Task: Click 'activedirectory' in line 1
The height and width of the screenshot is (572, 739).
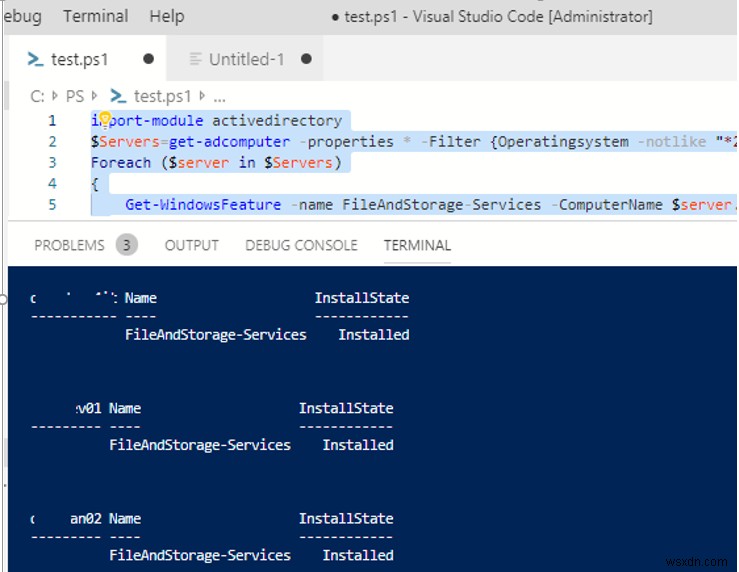Action: coord(277,121)
